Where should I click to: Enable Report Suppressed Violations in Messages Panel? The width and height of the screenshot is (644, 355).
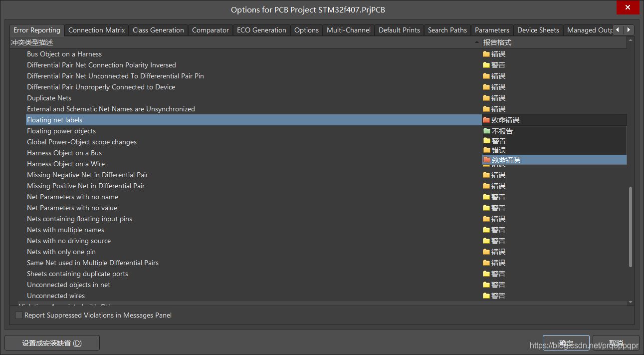pyautogui.click(x=19, y=315)
